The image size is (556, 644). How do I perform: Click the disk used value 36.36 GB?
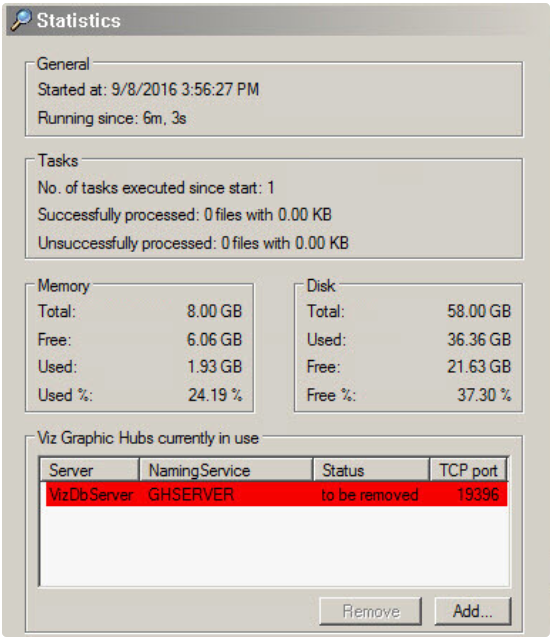click(x=479, y=340)
